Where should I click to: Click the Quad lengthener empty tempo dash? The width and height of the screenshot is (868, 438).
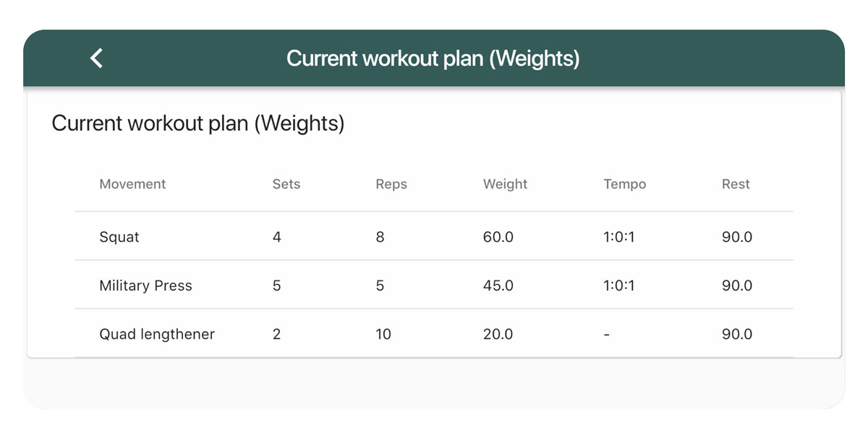pos(606,335)
